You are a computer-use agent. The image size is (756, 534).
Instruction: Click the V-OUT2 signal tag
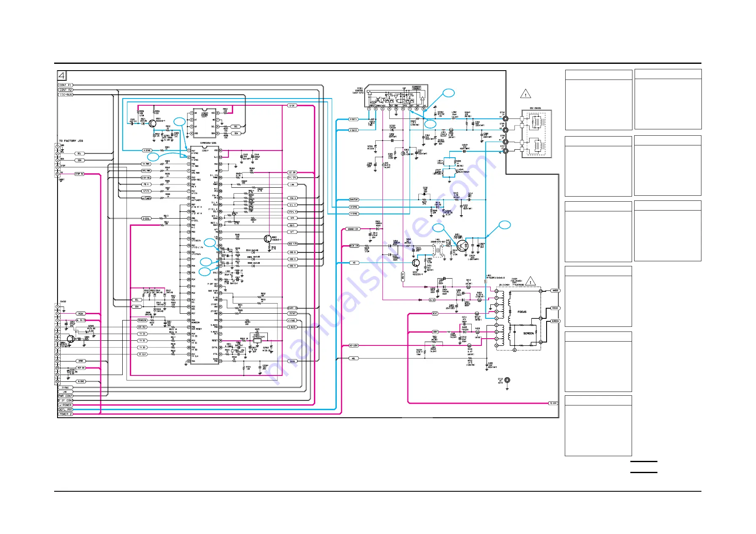click(354, 130)
